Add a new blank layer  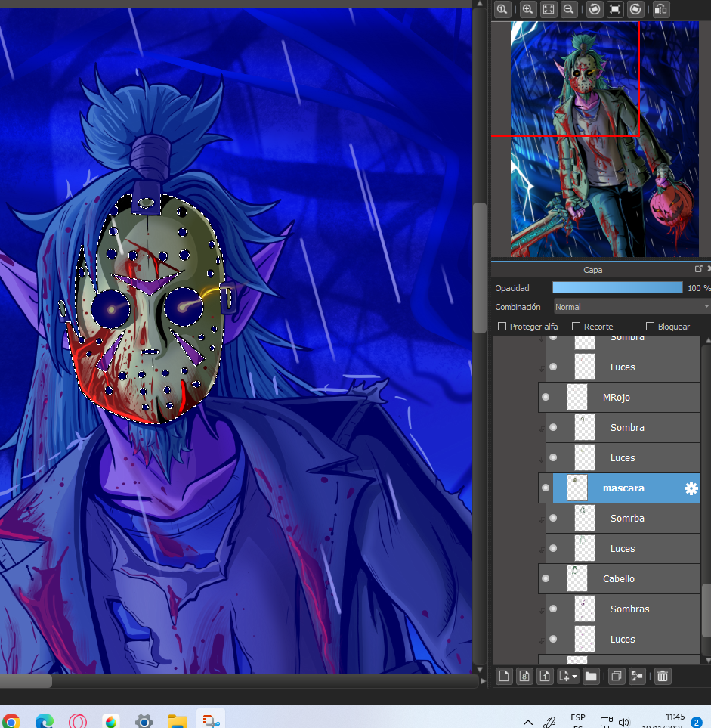point(504,676)
